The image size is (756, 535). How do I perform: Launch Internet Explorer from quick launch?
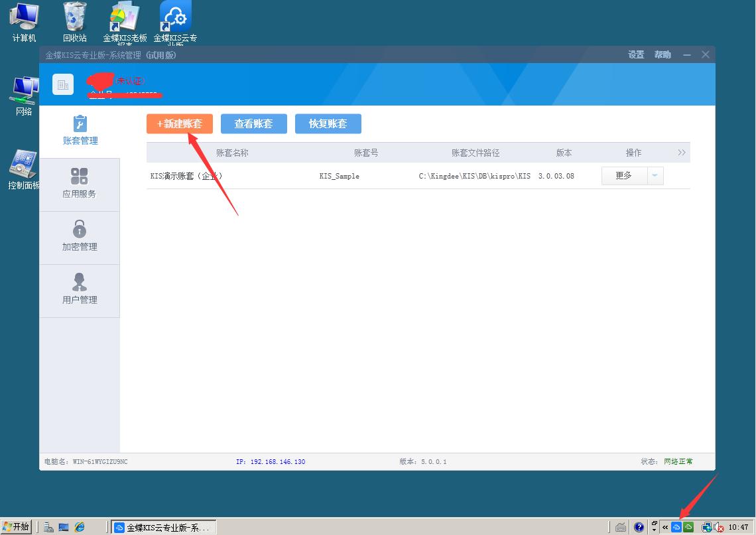point(80,527)
